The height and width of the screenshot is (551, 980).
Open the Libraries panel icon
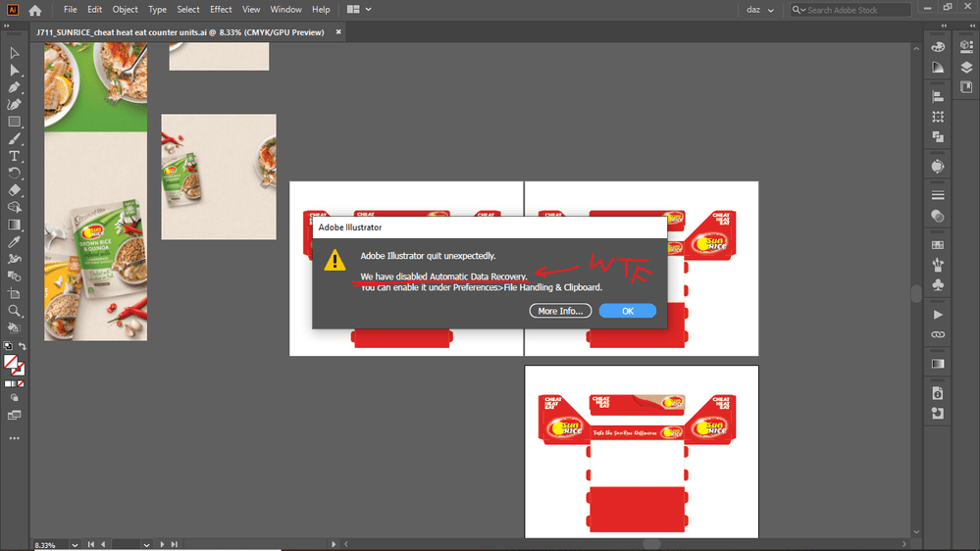point(966,87)
